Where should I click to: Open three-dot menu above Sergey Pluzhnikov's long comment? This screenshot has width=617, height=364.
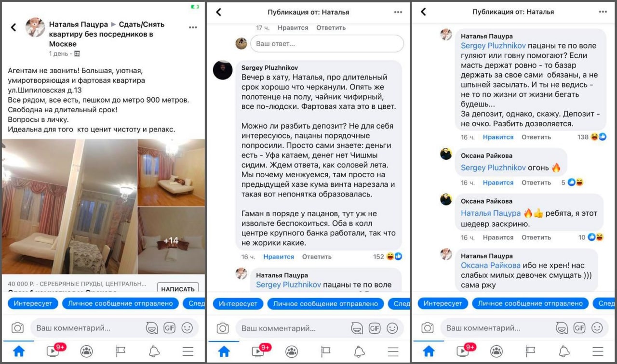398,12
